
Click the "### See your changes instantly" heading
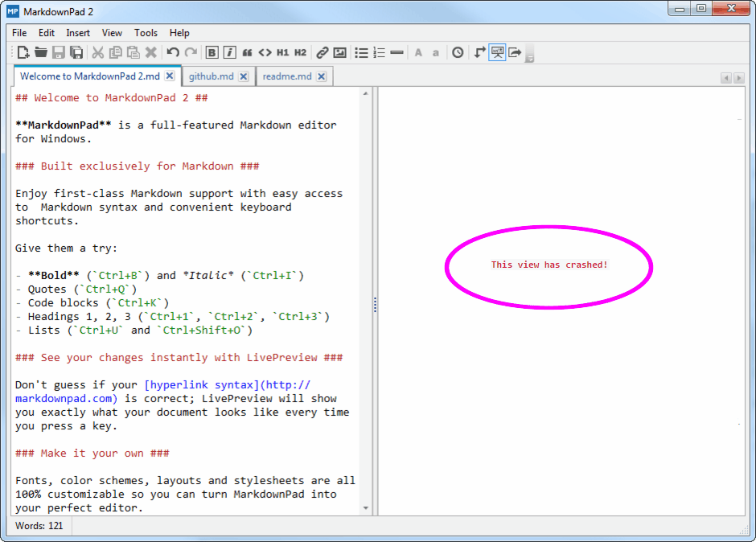[x=179, y=358]
